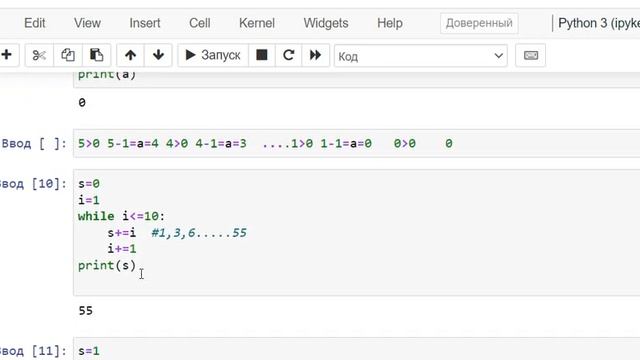Run the cell with Запуск button

[213, 55]
